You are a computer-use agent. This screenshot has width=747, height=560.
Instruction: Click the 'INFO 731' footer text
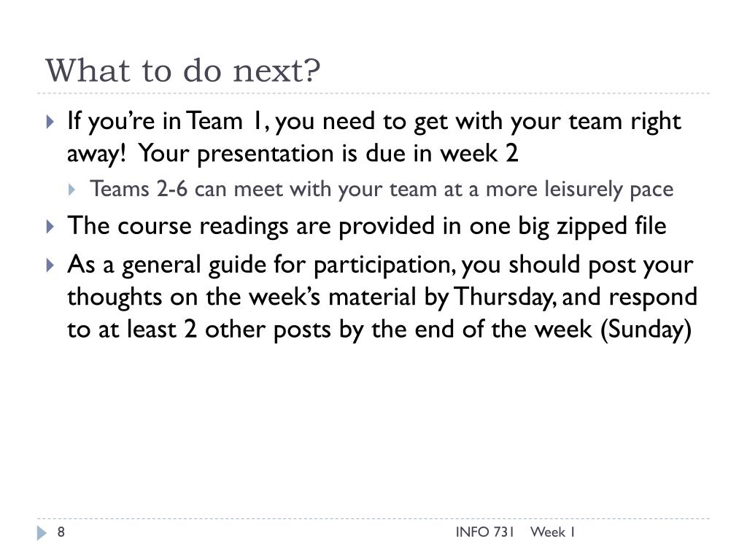484,532
